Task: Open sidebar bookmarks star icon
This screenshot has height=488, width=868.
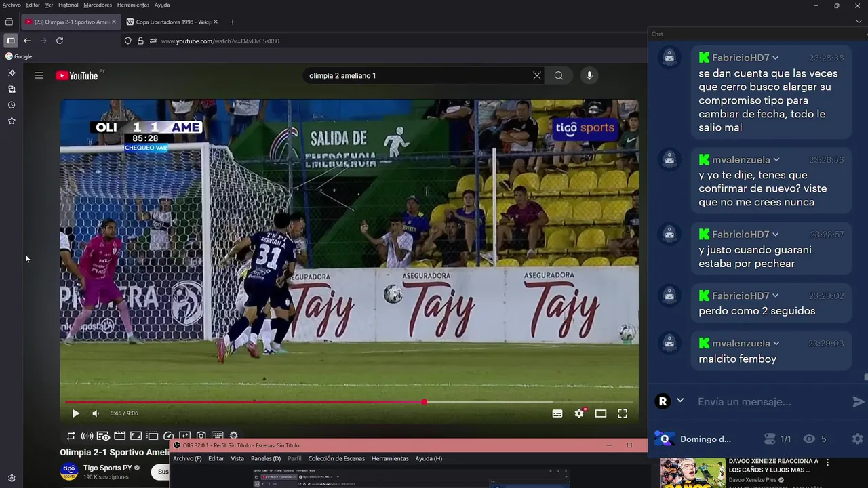Action: [12, 121]
